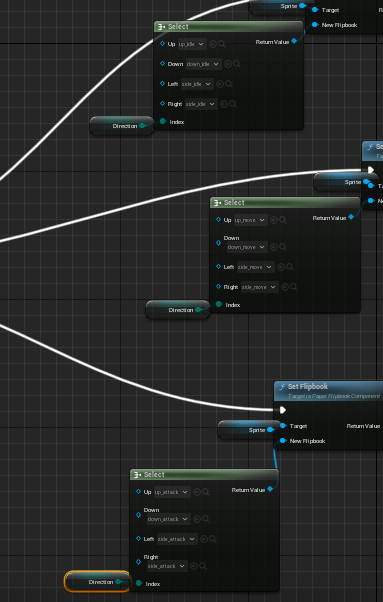Click browse magnifier for Left side_idle

pos(229,84)
